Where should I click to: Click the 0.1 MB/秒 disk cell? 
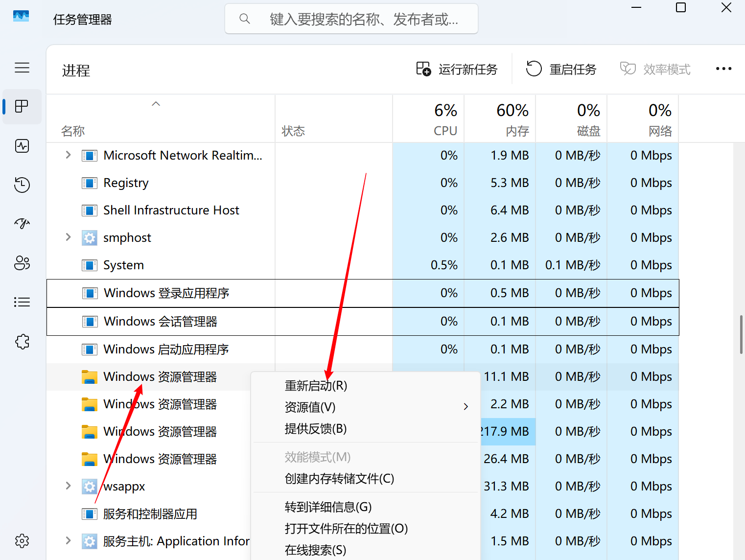571,265
